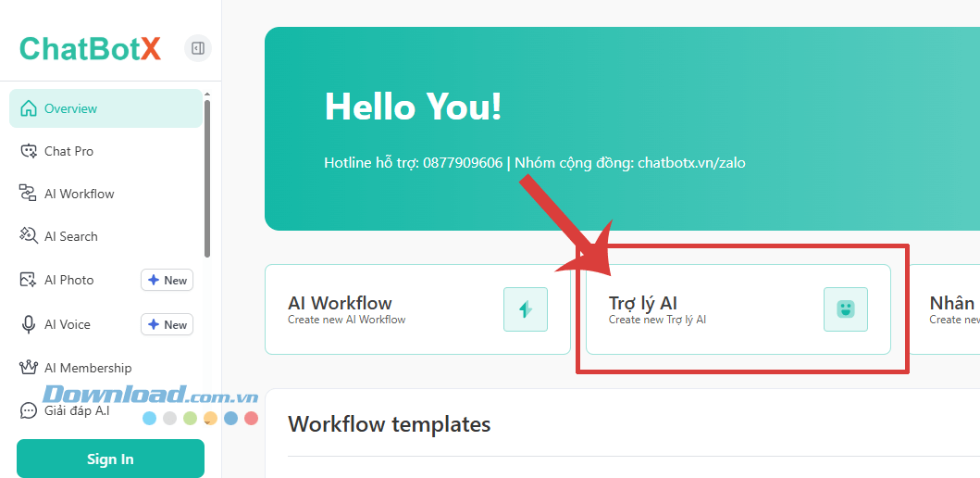Click the New badge next to AI Photo
Image resolution: width=980 pixels, height=478 pixels.
pyautogui.click(x=167, y=280)
